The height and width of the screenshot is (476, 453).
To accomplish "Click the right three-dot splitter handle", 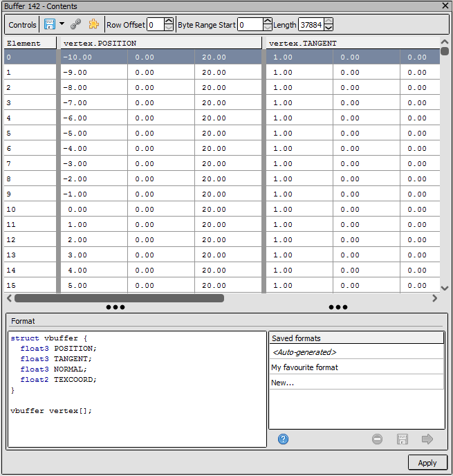I will click(x=338, y=307).
